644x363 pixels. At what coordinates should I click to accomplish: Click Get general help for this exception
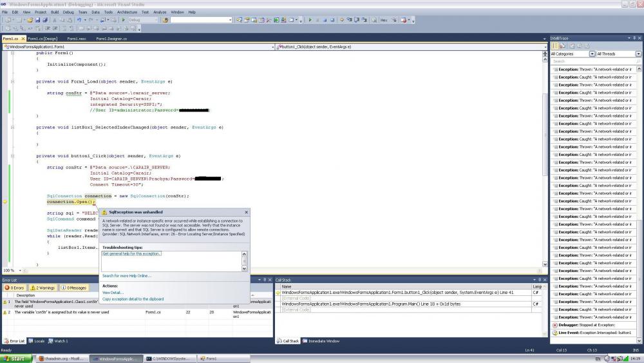click(131, 253)
